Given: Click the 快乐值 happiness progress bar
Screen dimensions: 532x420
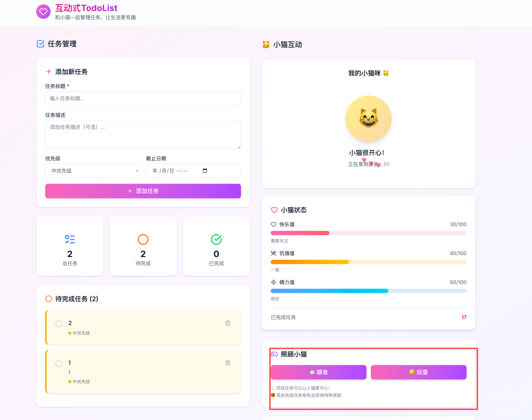Looking at the screenshot, I should [x=368, y=233].
